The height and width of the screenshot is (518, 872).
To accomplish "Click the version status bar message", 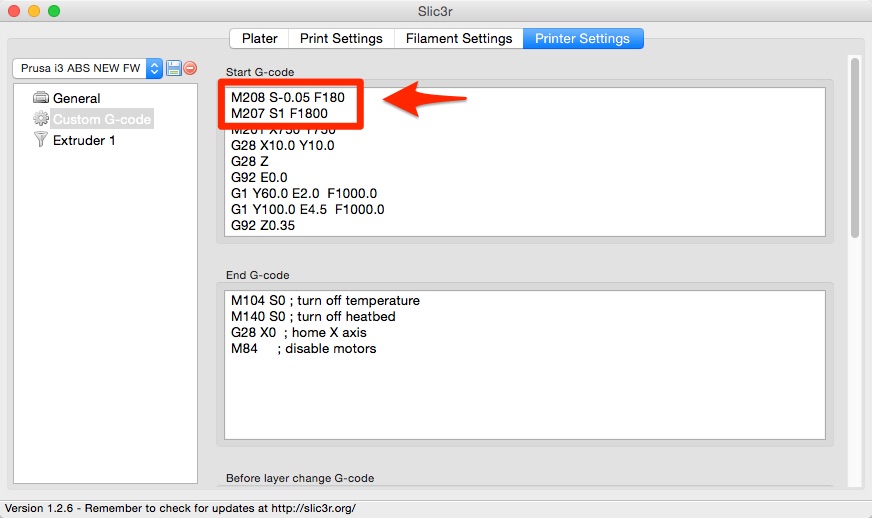I will tap(180, 509).
